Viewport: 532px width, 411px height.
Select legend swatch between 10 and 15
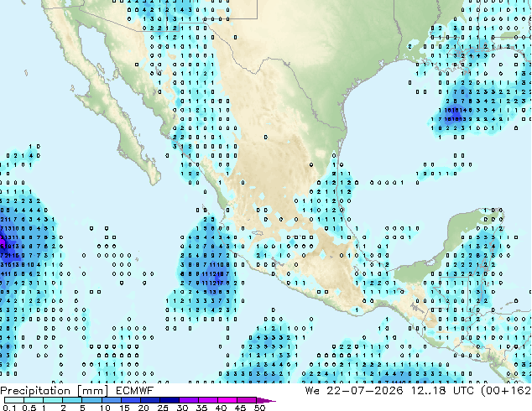point(112,400)
